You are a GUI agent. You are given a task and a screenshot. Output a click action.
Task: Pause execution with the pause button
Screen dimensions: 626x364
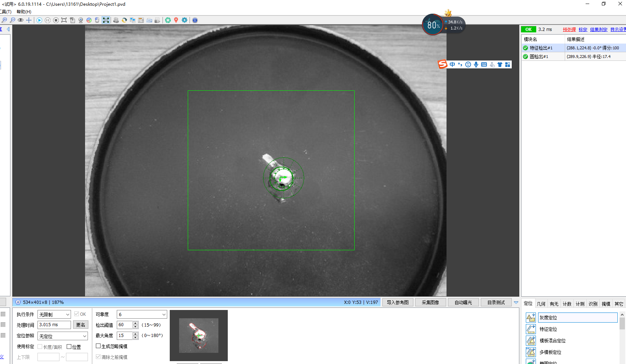click(x=48, y=20)
